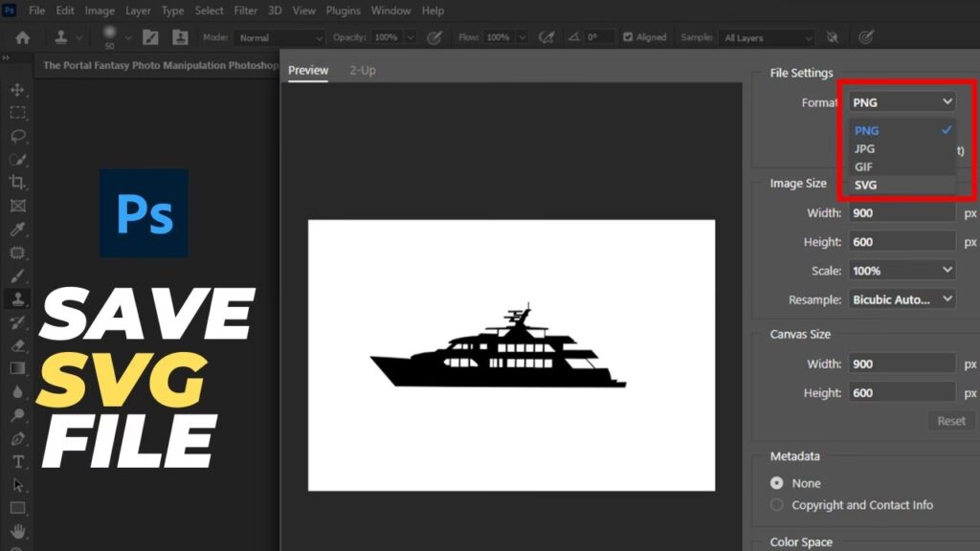Click the Image Size Width field
The height and width of the screenshot is (551, 980).
pos(902,212)
